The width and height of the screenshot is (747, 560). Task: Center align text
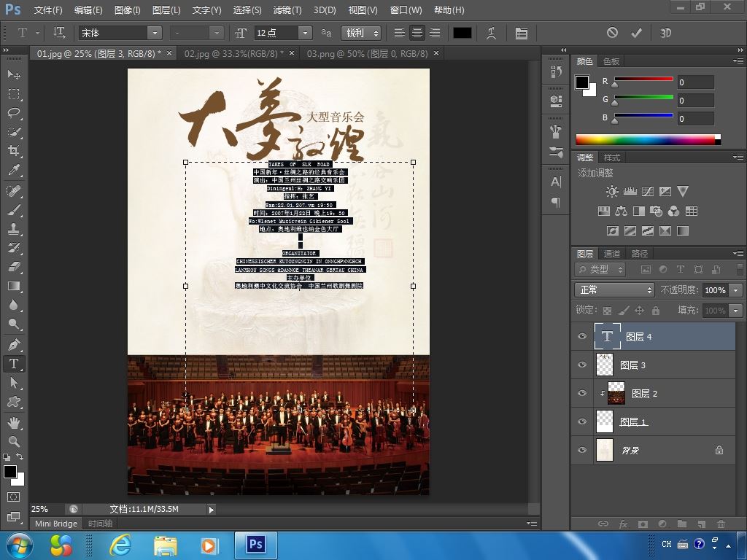pyautogui.click(x=417, y=32)
